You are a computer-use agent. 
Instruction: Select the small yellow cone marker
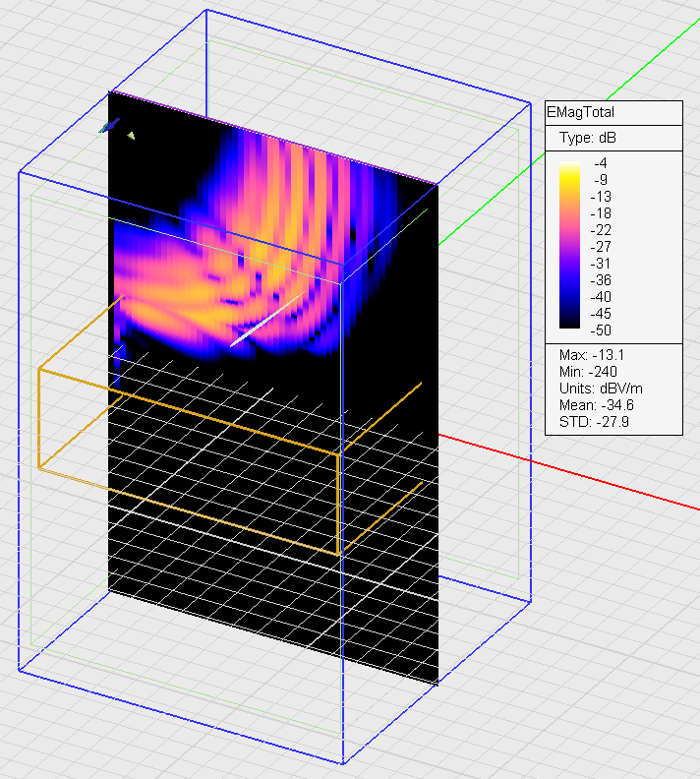click(130, 135)
